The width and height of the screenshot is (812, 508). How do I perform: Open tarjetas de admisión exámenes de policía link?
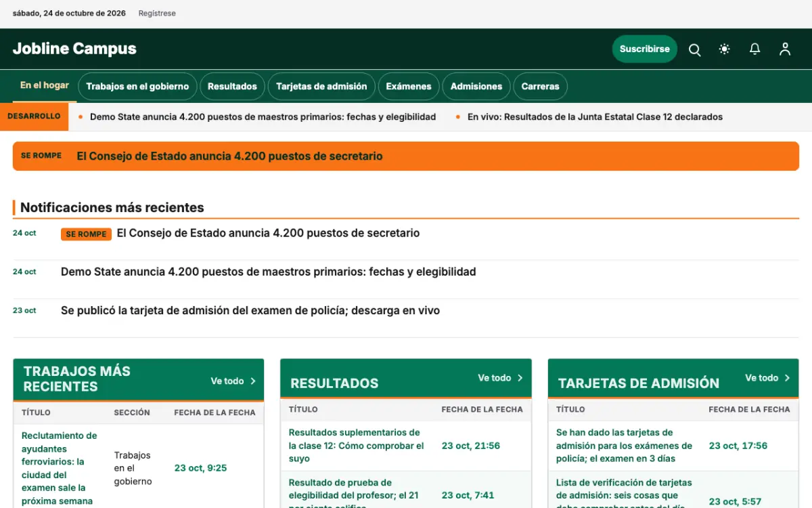pyautogui.click(x=624, y=446)
